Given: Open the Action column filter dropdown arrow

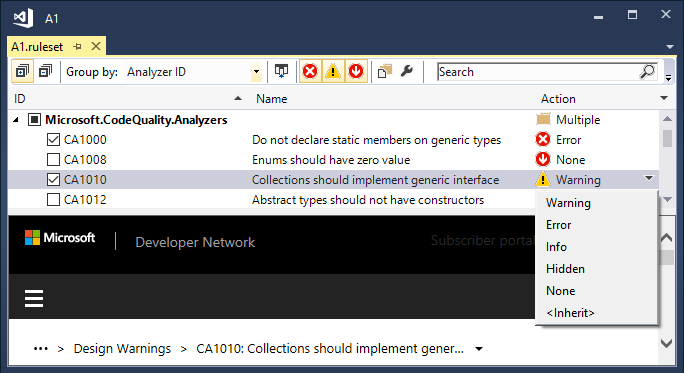Looking at the screenshot, I should point(664,98).
